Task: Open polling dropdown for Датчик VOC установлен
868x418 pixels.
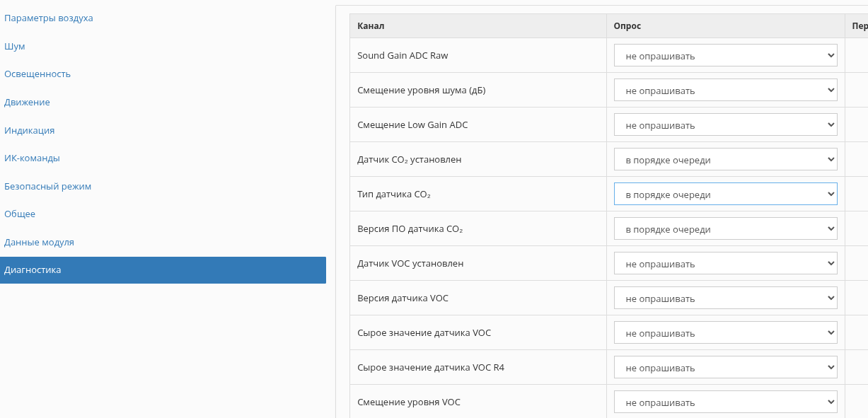Action: (x=725, y=264)
